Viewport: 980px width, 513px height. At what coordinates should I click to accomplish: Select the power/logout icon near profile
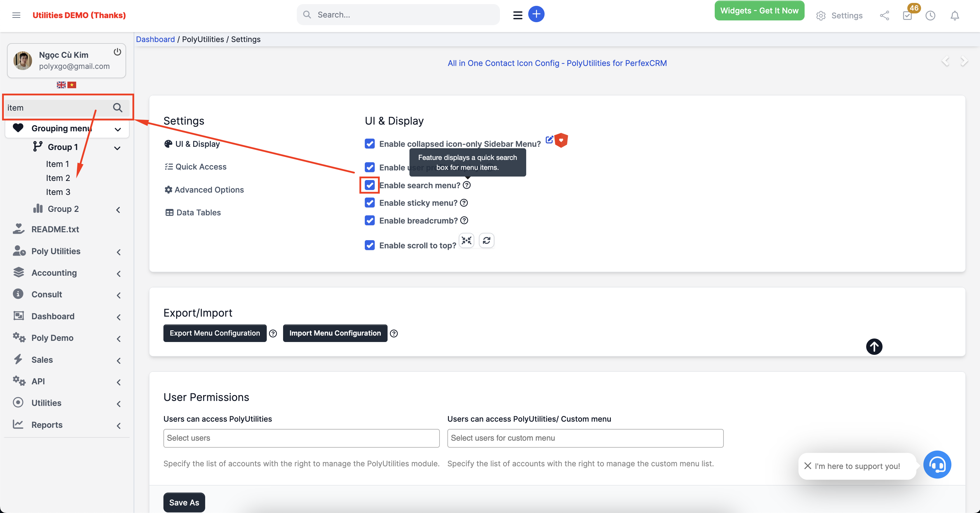[117, 52]
